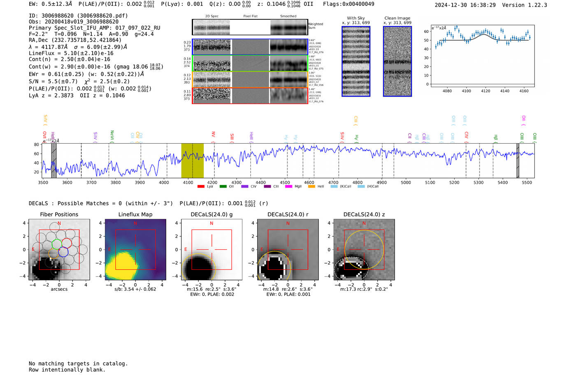
Task: Click the Flags:0x00400049 header text
Action: point(348,4)
